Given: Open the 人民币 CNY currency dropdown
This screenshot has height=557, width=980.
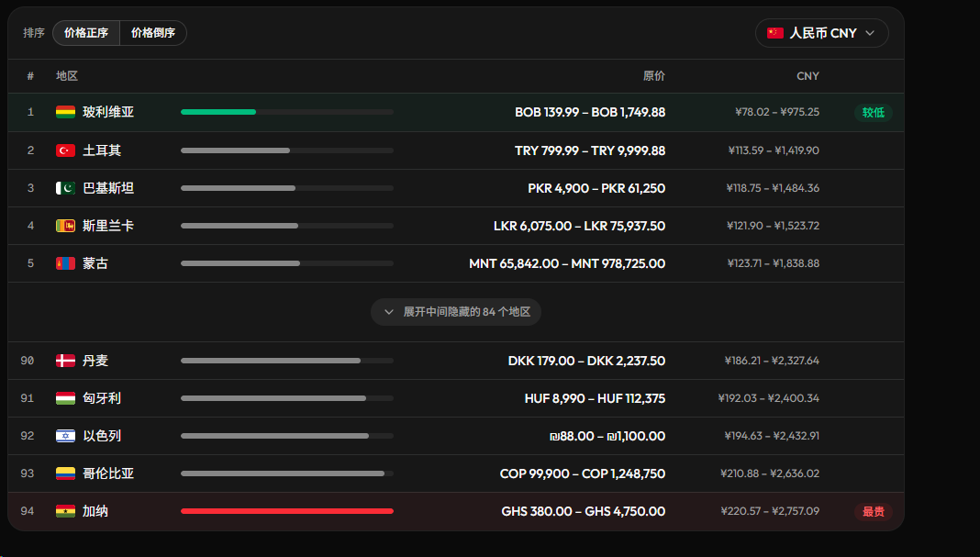Looking at the screenshot, I should click(822, 33).
